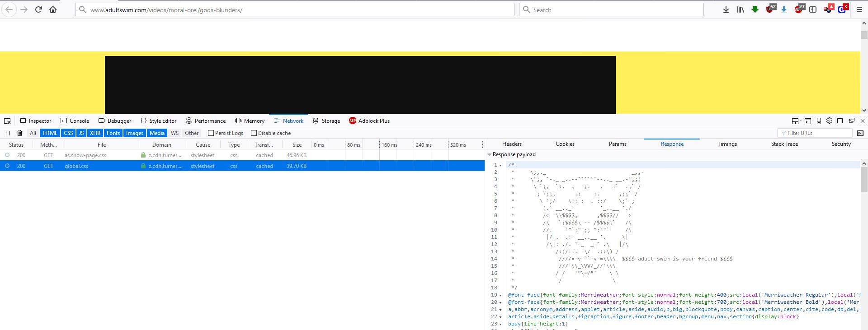The height and width of the screenshot is (330, 868).
Task: Open devtools settings gear
Action: [x=829, y=121]
